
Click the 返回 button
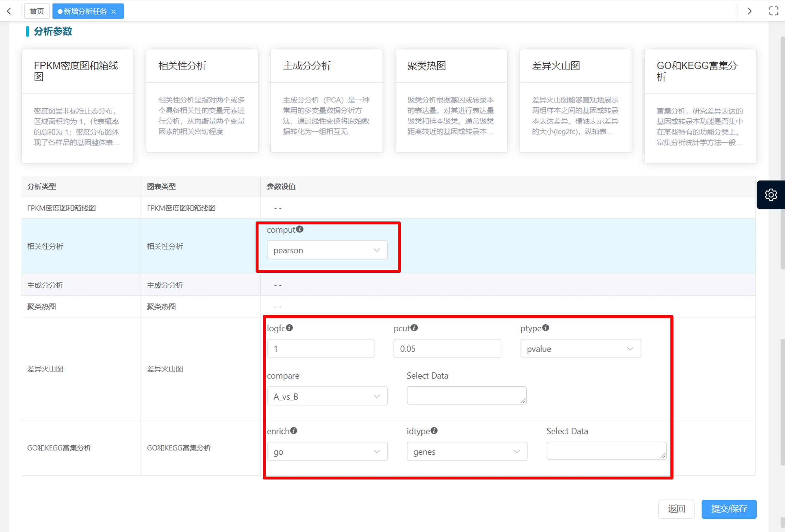pos(676,509)
